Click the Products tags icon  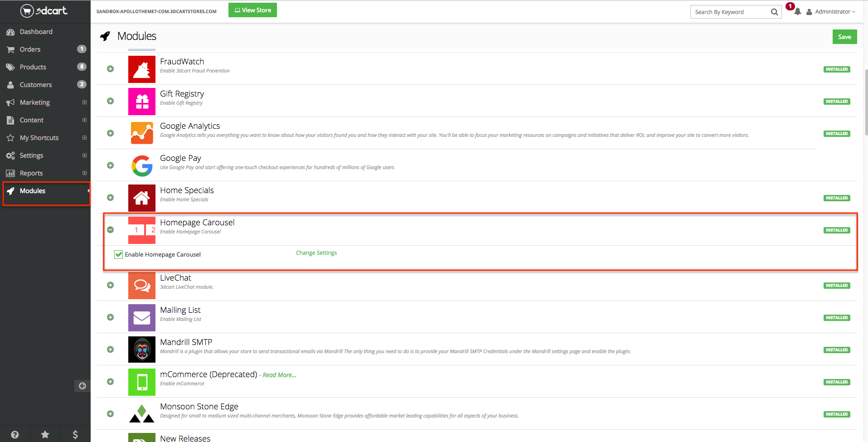10,67
